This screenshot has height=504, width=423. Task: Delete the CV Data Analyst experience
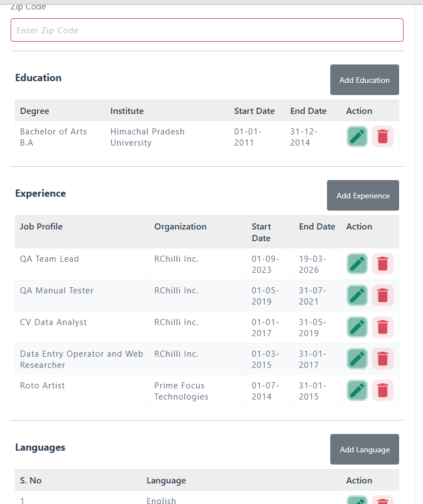pos(382,327)
